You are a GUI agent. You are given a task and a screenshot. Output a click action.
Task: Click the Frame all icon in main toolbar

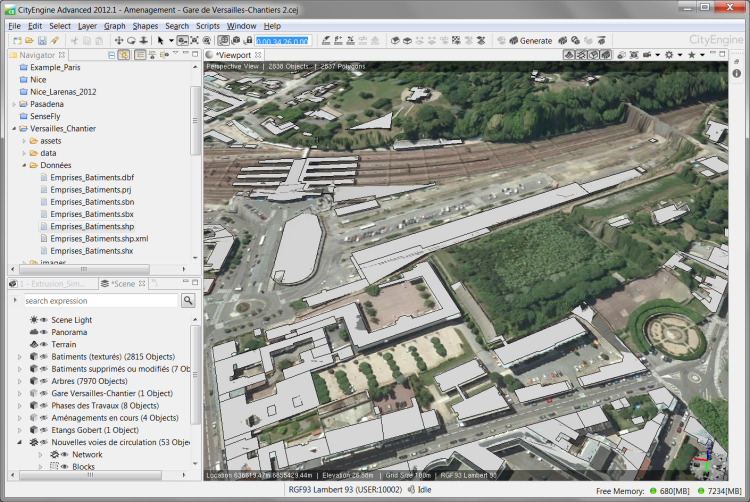(x=195, y=41)
